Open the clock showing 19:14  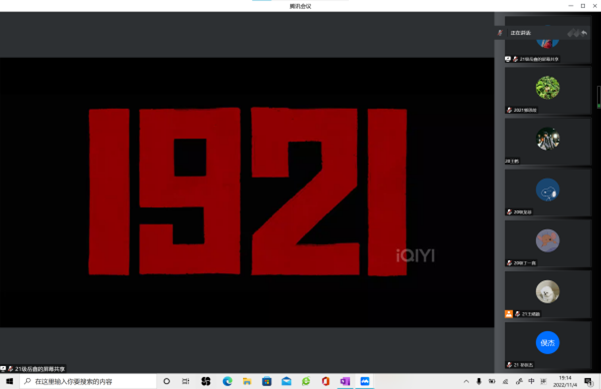click(x=565, y=381)
